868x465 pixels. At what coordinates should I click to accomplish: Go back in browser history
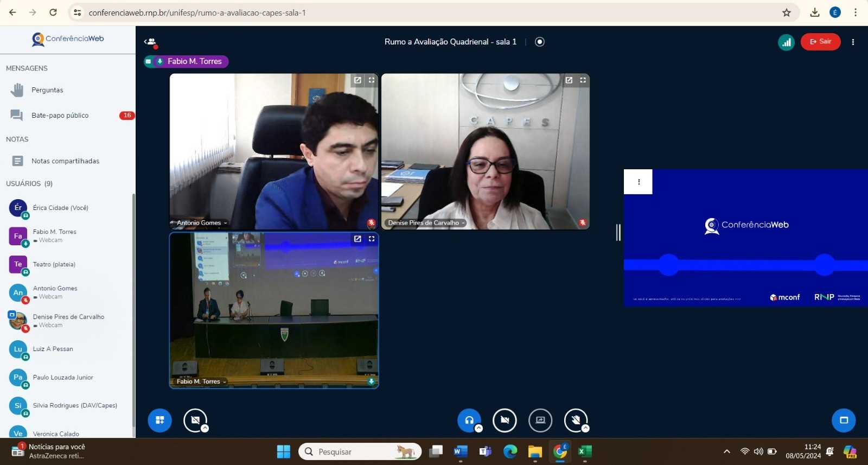[x=12, y=12]
